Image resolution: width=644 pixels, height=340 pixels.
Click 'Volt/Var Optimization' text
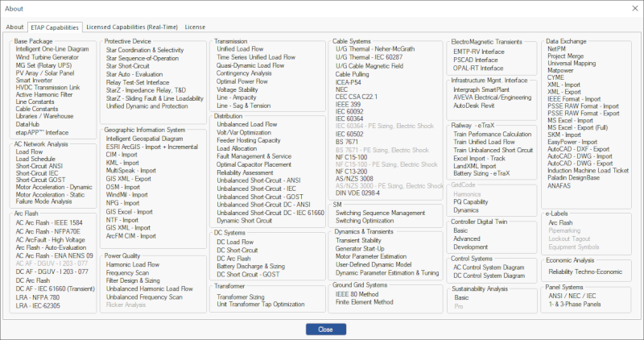(x=244, y=133)
